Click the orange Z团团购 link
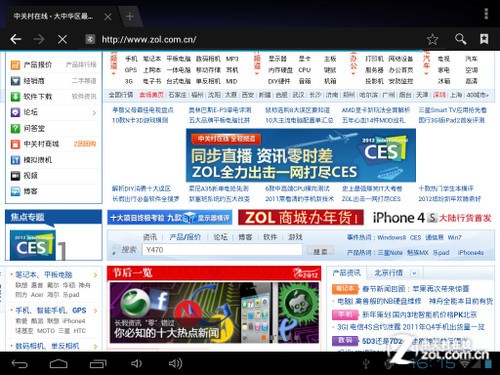Viewport: 500px width, 375px height. [x=85, y=144]
